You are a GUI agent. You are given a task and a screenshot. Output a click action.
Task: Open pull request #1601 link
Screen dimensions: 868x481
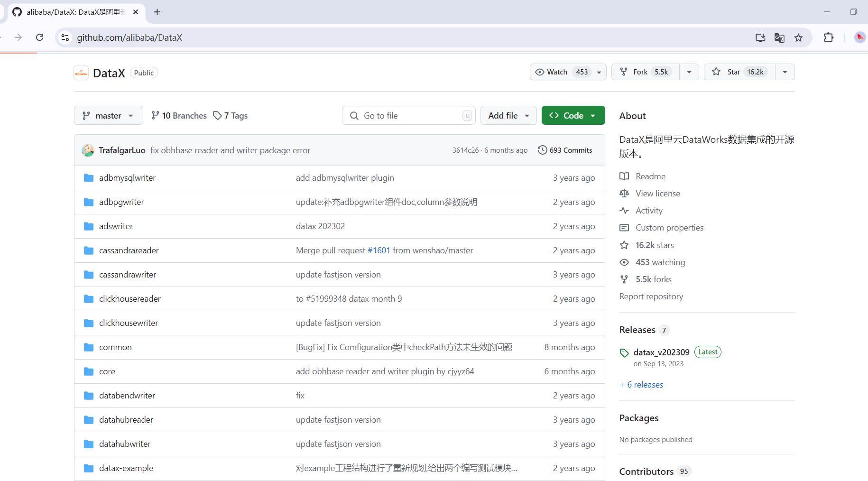click(x=379, y=250)
